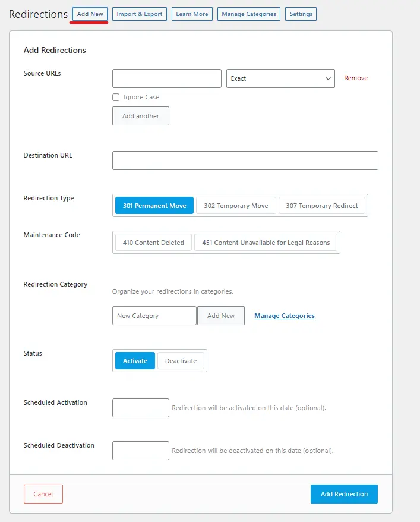Image resolution: width=420 pixels, height=522 pixels.
Task: Click the Add Redirection button
Action: (344, 493)
